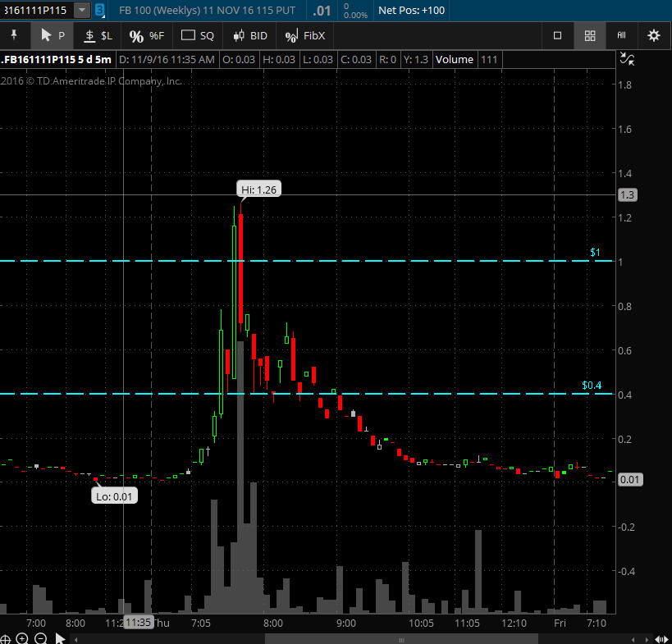Screen dimensions: 672x644
Task: Toggle single chart layout view
Action: click(x=558, y=35)
